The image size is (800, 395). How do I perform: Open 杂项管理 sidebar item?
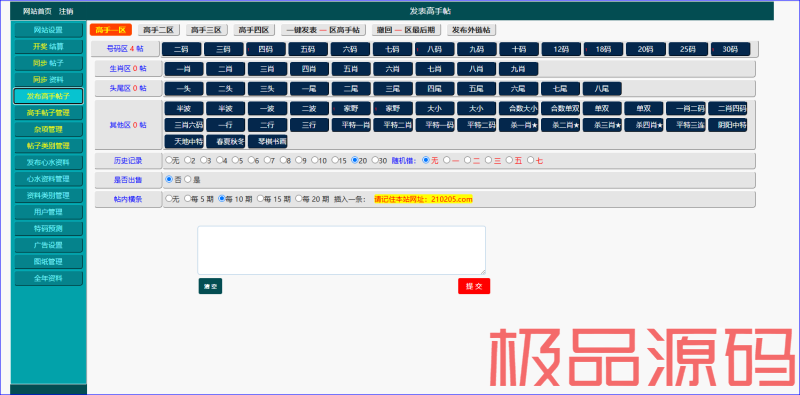pos(48,129)
